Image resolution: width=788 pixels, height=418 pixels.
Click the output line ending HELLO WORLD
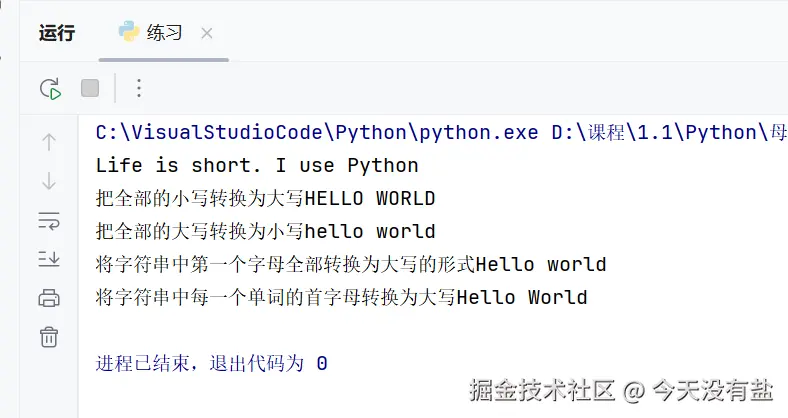tap(265, 198)
